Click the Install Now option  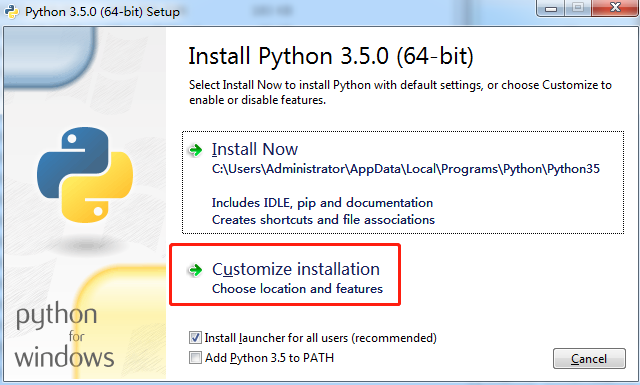(403, 182)
